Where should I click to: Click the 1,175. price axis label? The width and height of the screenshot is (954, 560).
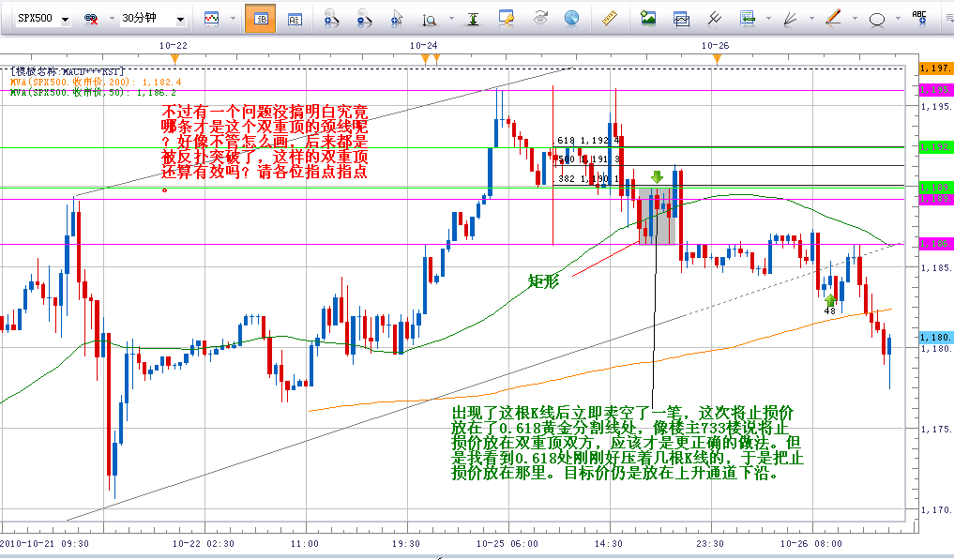pyautogui.click(x=936, y=429)
